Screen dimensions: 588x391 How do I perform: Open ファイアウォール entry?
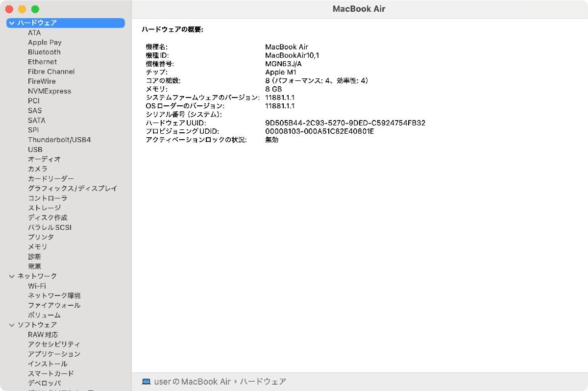click(54, 305)
